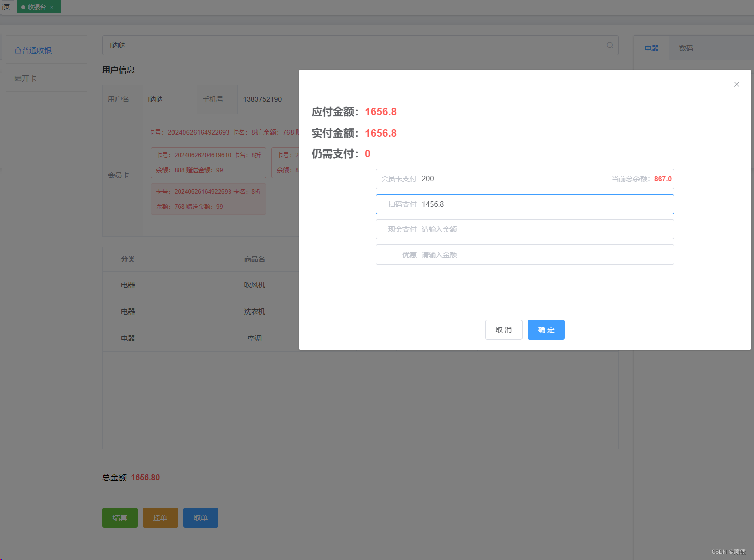Screen dimensions: 754x560
Task: Click the 确定 button
Action: (546, 330)
